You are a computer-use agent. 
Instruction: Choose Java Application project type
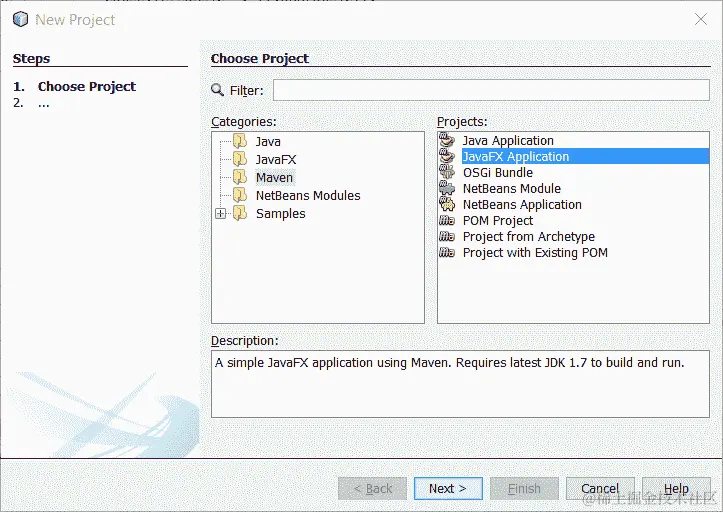[x=508, y=140]
